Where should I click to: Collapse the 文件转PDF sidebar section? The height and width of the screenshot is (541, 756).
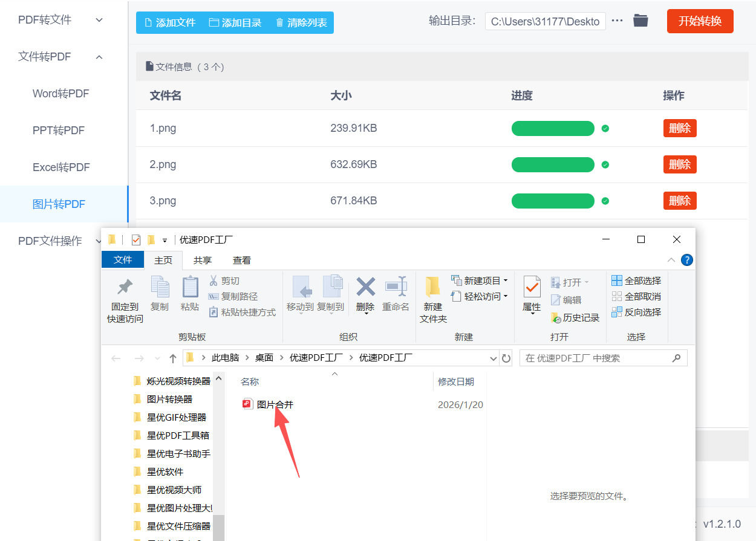99,57
